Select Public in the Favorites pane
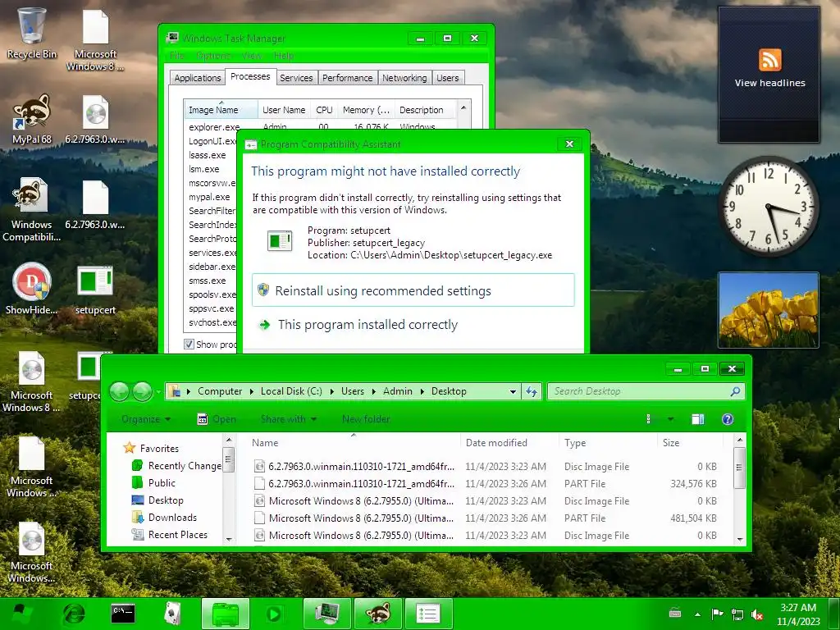The height and width of the screenshot is (630, 840). tap(162, 483)
